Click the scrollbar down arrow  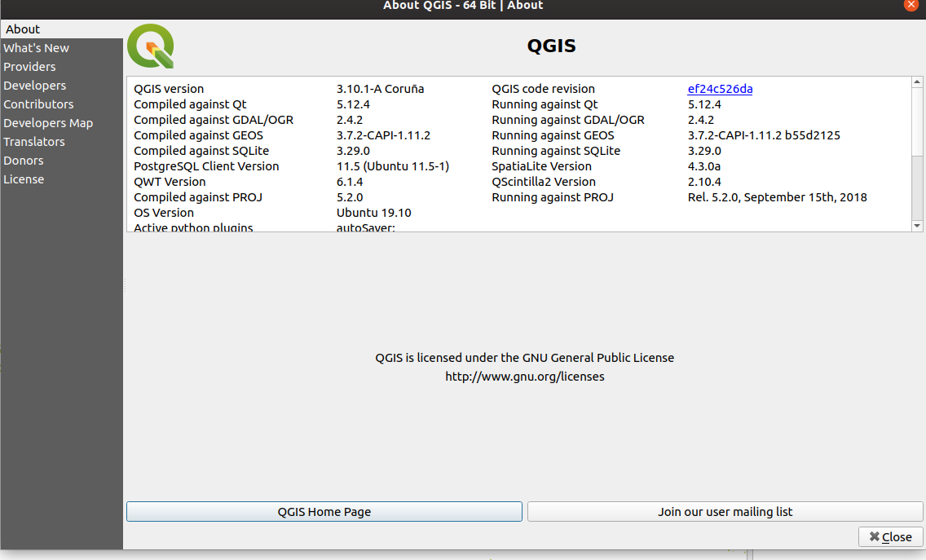click(918, 225)
